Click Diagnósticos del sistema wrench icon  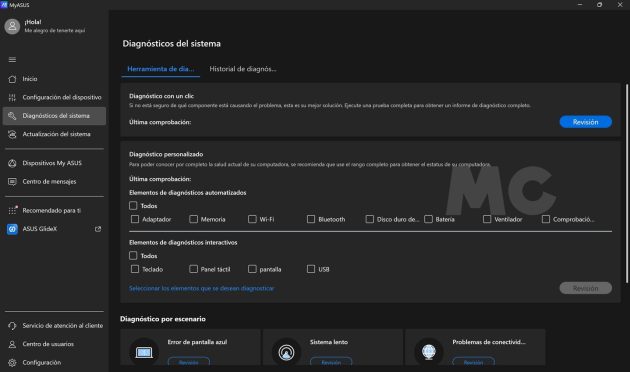(12, 116)
